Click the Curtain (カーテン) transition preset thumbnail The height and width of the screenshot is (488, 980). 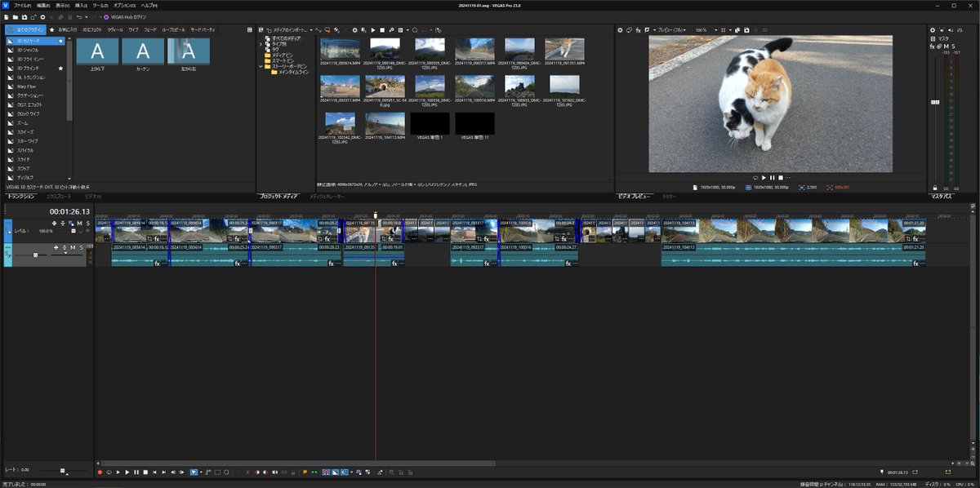point(143,51)
